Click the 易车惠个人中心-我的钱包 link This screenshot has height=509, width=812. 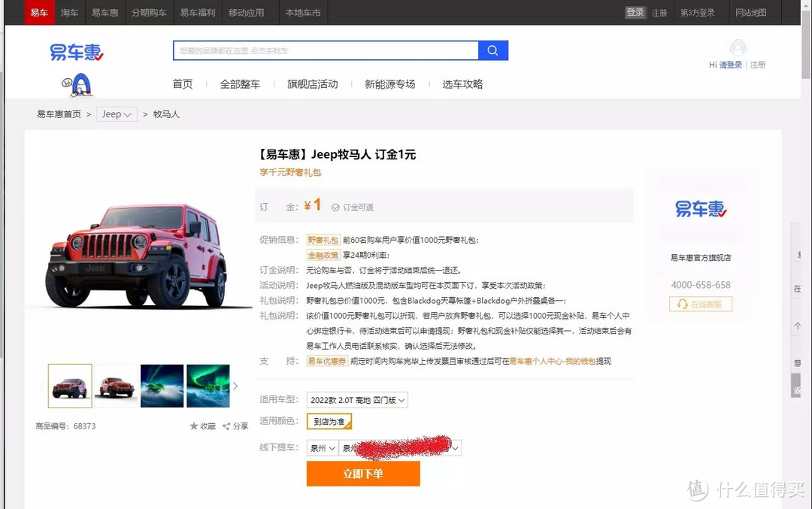553,361
